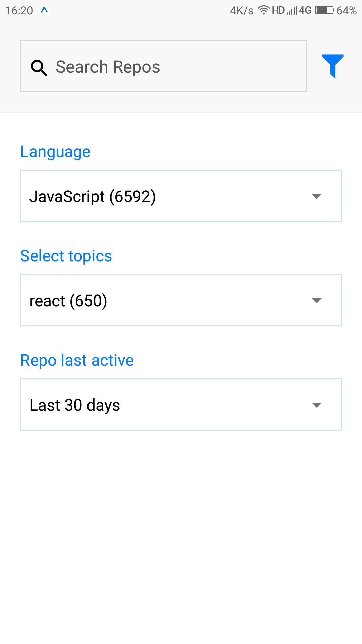Image resolution: width=362 pixels, height=644 pixels.
Task: Tap the 16:20 clock in status bar
Action: pyautogui.click(x=19, y=11)
